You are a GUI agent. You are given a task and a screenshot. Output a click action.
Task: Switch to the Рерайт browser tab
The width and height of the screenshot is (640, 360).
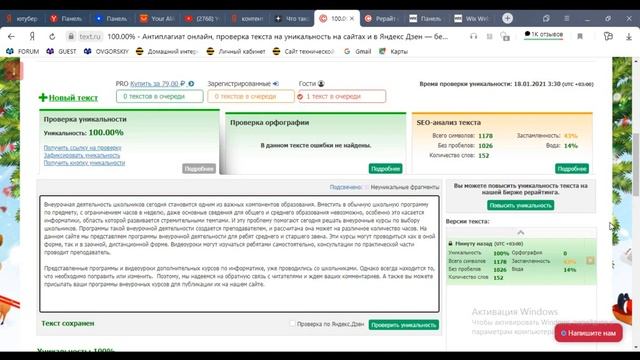(x=382, y=18)
